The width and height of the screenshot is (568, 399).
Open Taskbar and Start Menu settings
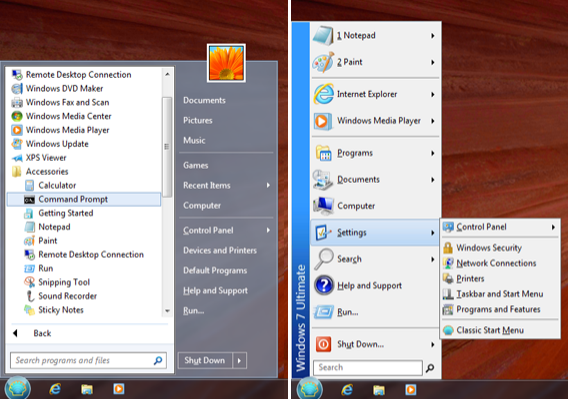pyautogui.click(x=500, y=294)
